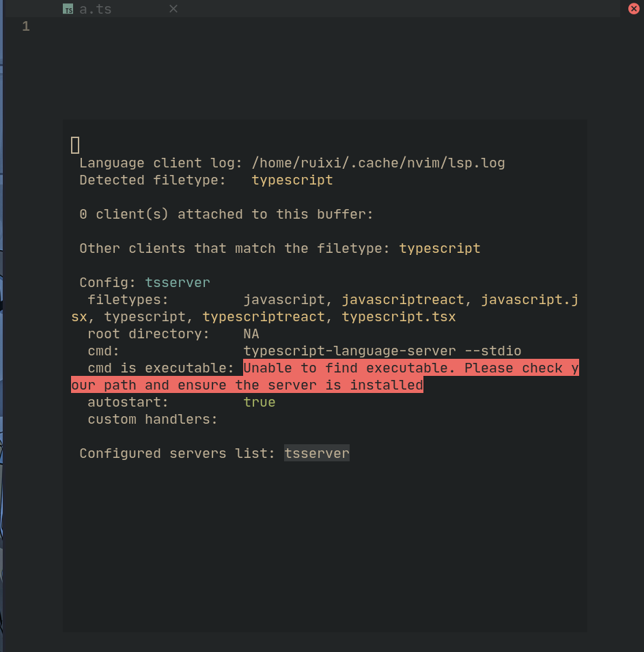
Task: Click the highlighted tsserver in configured servers list
Action: pyautogui.click(x=317, y=453)
